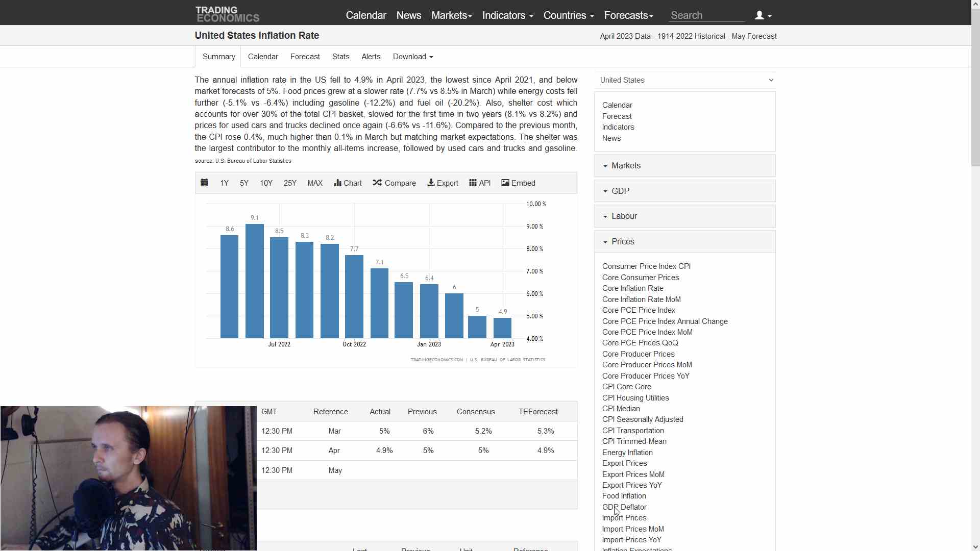Click the Compare shuffle icon
The width and height of the screenshot is (980, 551).
tap(377, 183)
